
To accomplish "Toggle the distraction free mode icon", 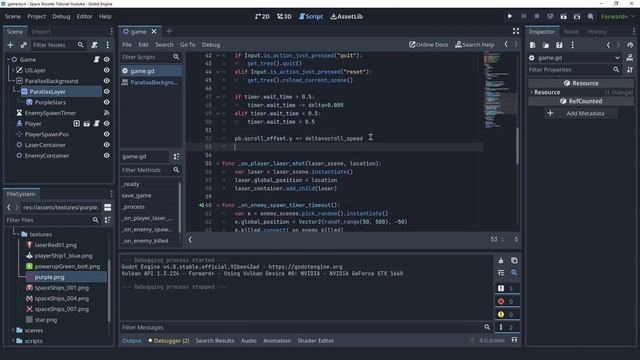I will (x=516, y=31).
